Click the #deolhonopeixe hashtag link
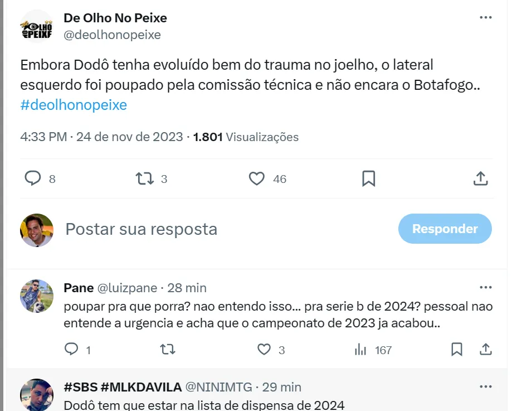Viewport: 532px width, 411px height. click(x=74, y=105)
